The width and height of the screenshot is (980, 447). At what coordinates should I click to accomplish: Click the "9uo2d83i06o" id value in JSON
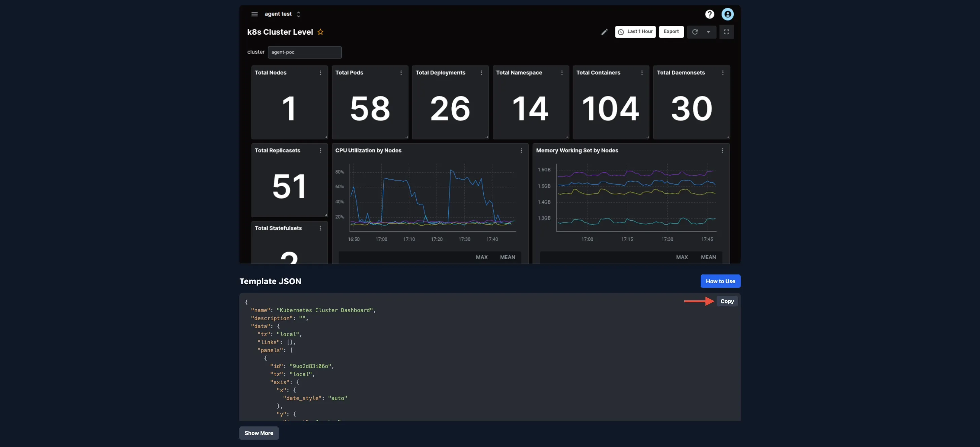click(310, 366)
